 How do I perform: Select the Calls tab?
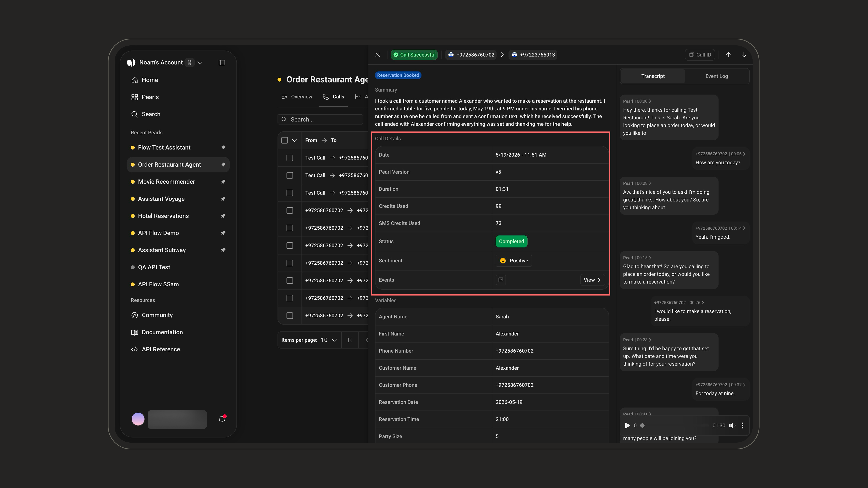[x=333, y=97]
